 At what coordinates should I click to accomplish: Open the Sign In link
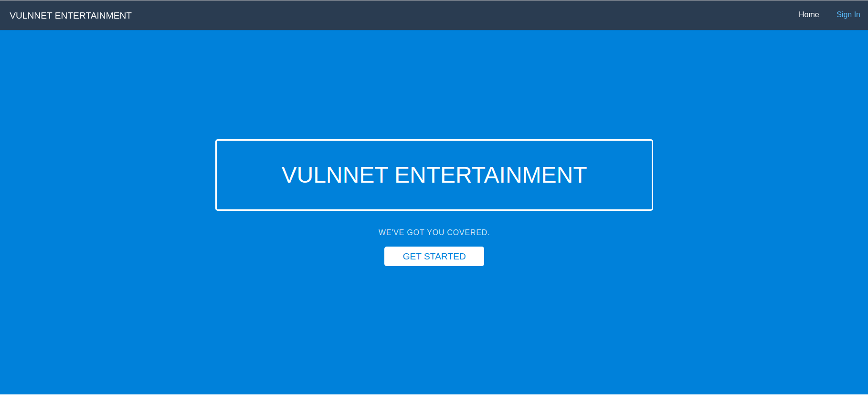pos(848,15)
